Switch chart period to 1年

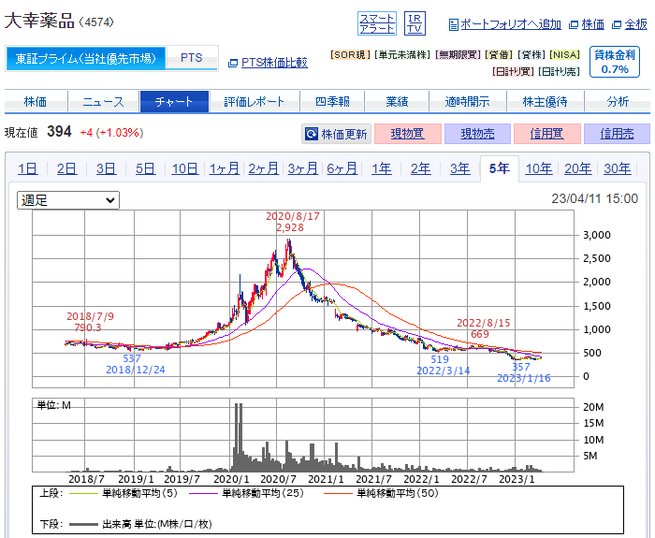pos(381,169)
